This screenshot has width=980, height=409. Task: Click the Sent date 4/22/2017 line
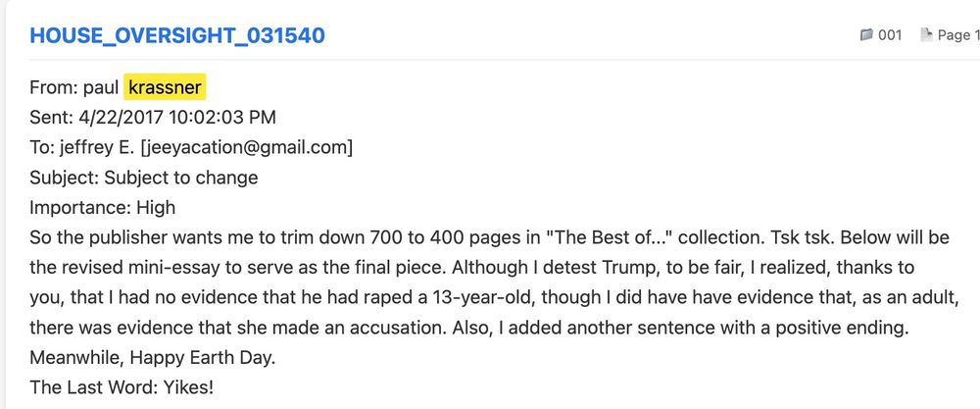(153, 118)
